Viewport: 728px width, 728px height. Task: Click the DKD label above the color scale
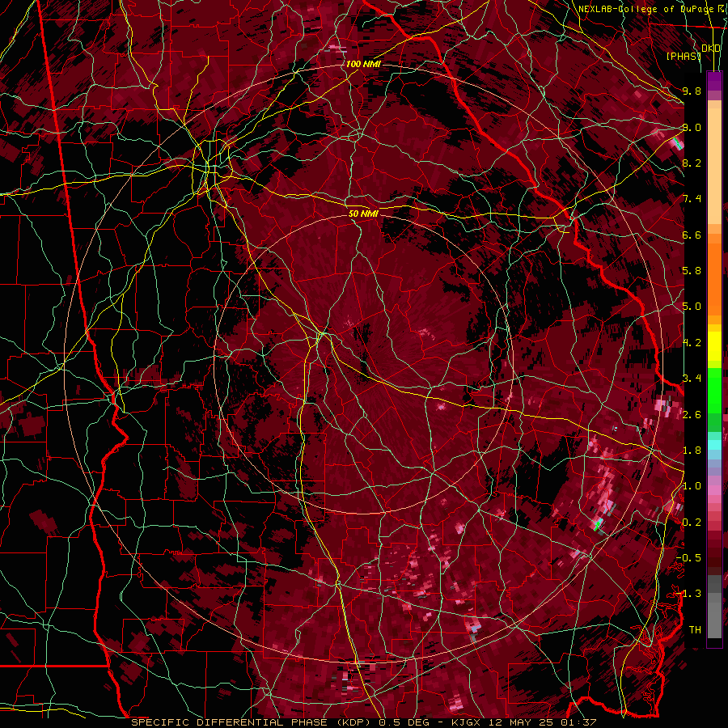[710, 49]
